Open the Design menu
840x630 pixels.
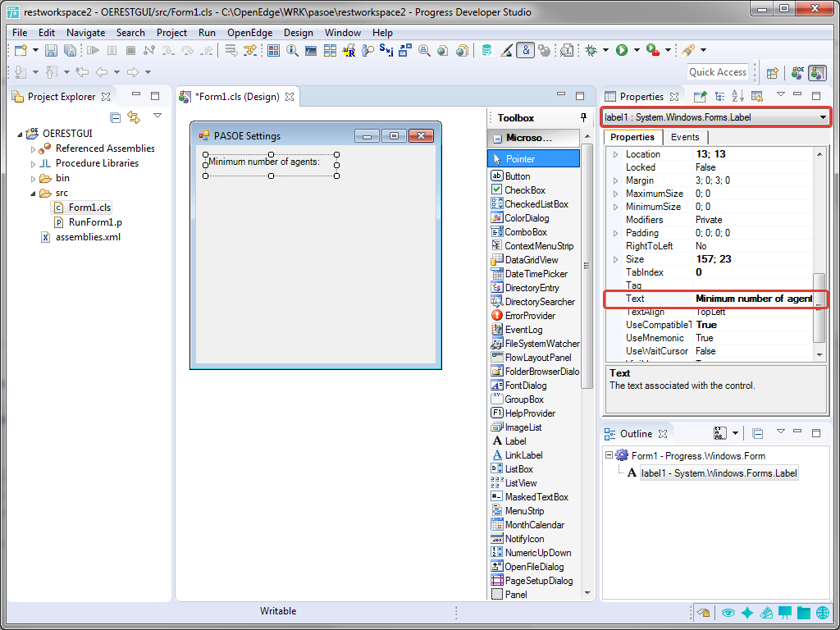pyautogui.click(x=299, y=33)
